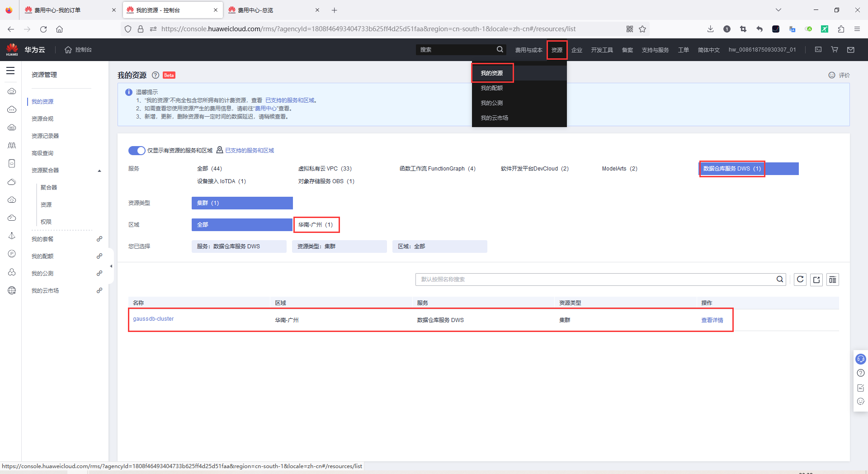Show 全部 (44) services
This screenshot has width=868, height=474.
(x=209, y=169)
